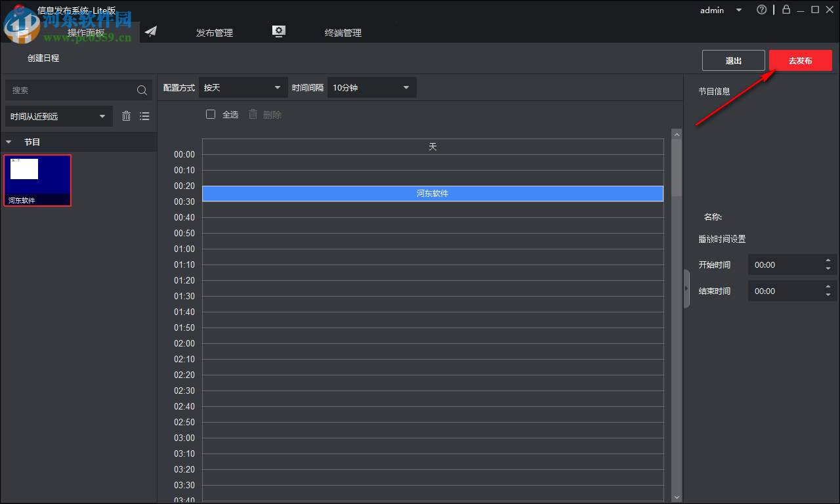
Task: Open the 时间从近到远 sort order dropdown
Action: pyautogui.click(x=58, y=115)
